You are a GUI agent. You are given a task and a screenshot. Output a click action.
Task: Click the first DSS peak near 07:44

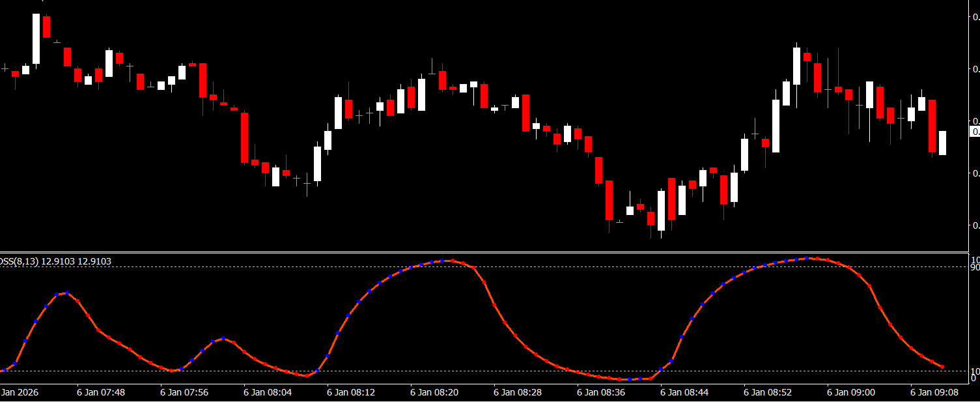66,293
